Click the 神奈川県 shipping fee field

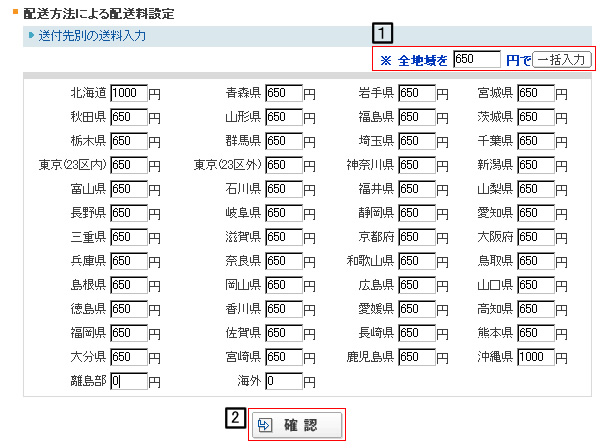tap(417, 165)
